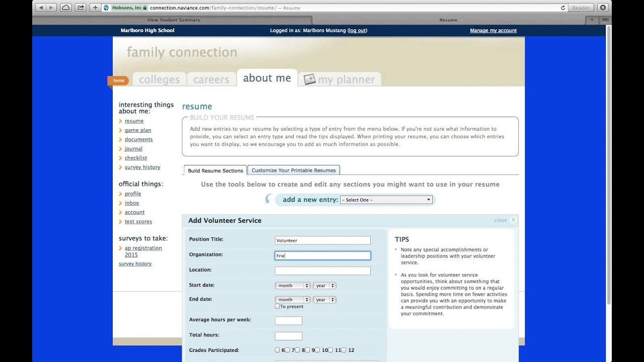Show downloads using the arrow icon

pos(603,8)
